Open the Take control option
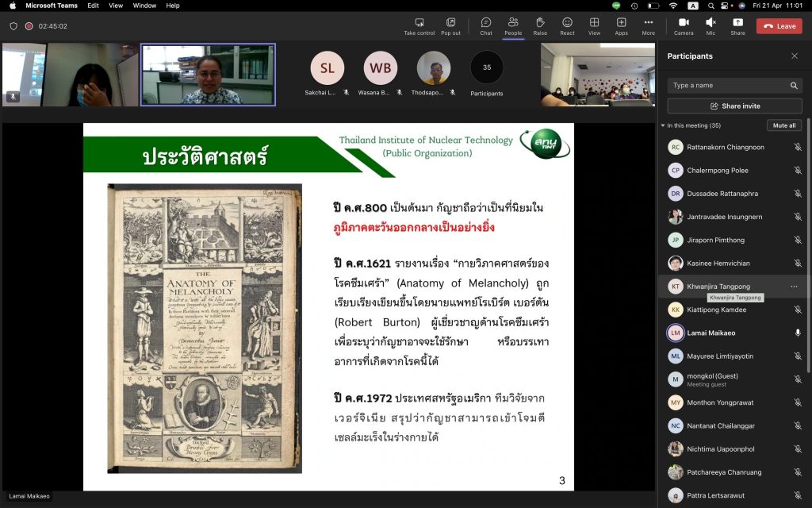 (x=419, y=26)
